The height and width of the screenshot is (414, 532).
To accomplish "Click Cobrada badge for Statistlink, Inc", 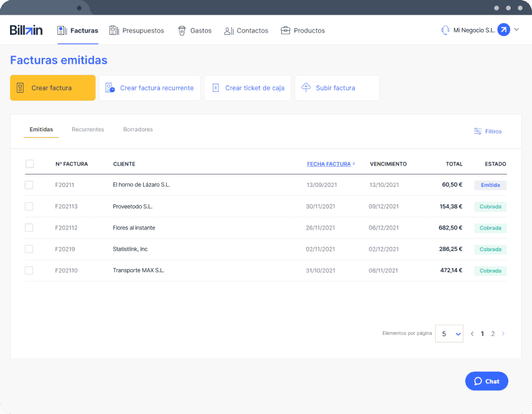I will pos(490,249).
